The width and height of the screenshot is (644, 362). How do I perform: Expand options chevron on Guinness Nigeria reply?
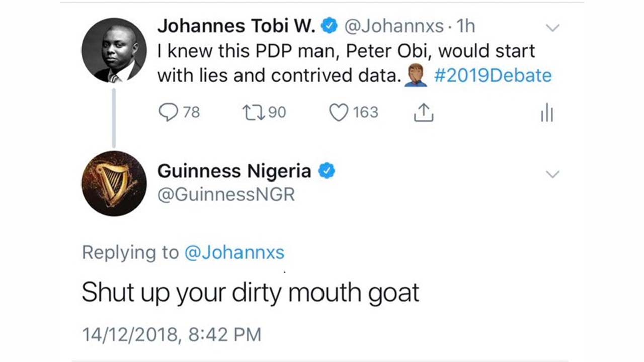[x=552, y=174]
